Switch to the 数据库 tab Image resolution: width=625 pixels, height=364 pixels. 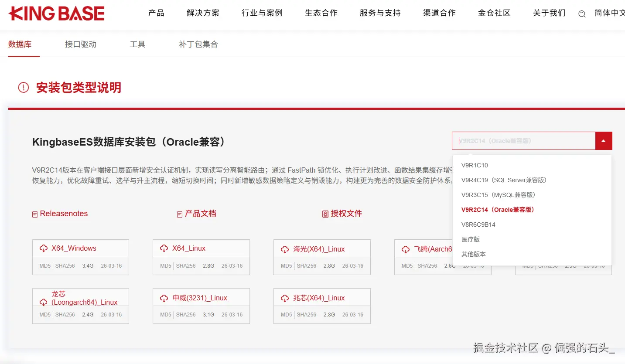pos(20,44)
